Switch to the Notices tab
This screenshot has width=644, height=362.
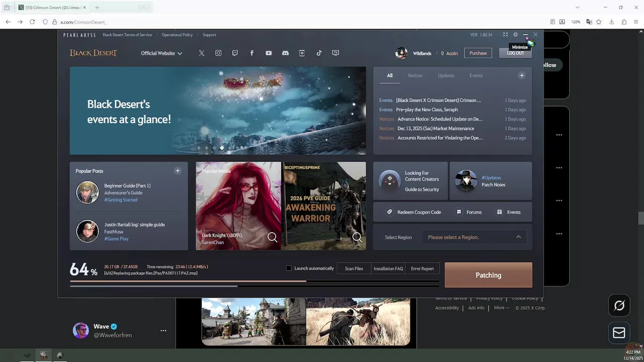[415, 75]
